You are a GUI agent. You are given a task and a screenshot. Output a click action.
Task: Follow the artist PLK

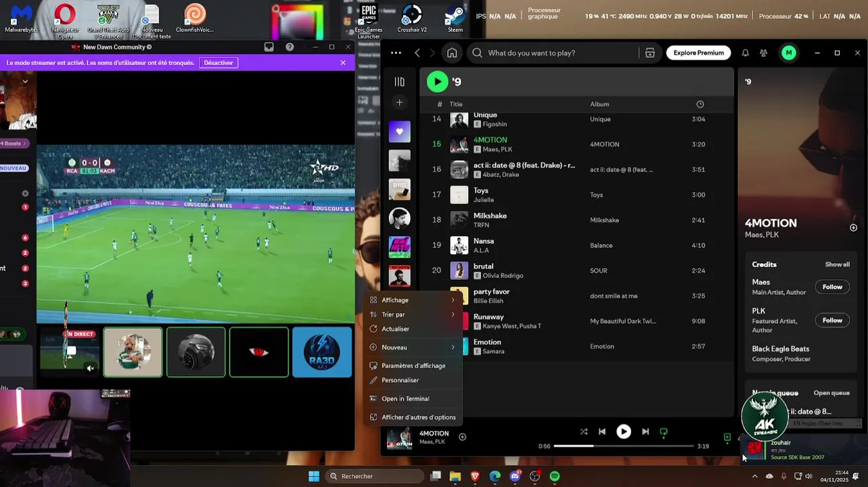[x=832, y=320]
